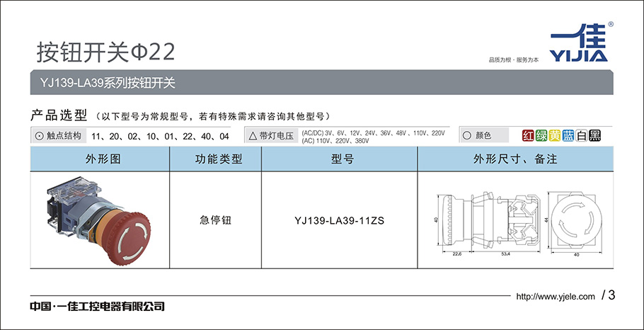Select the white 白 color swatch

point(581,135)
